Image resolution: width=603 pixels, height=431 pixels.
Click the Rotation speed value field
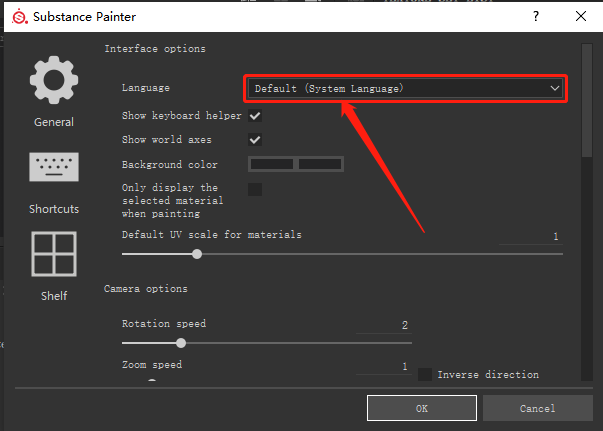(x=384, y=325)
